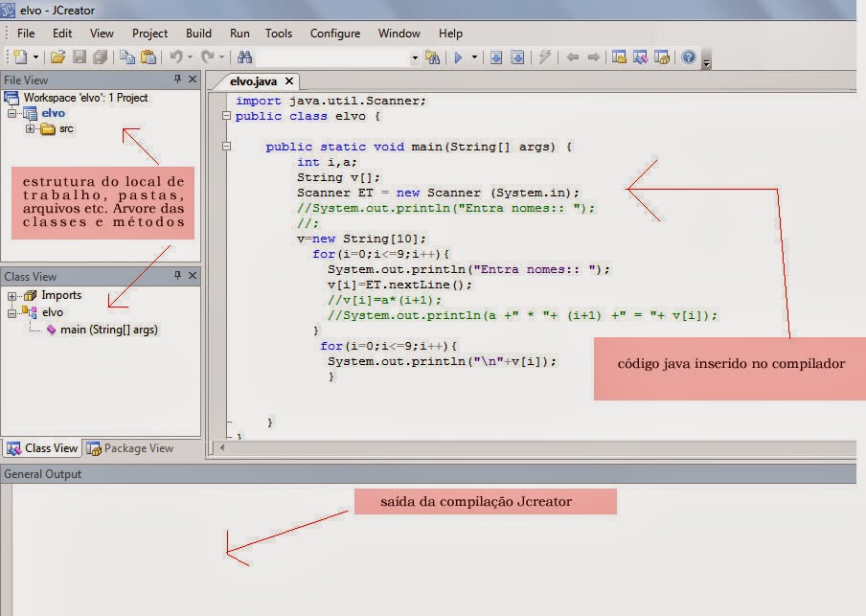This screenshot has height=616, width=866.
Task: Open the Build menu
Action: pos(197,33)
